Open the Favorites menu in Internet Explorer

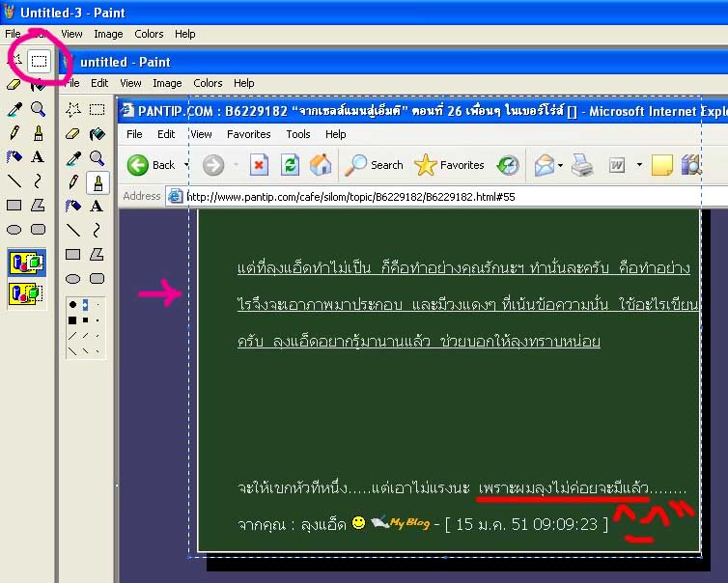[248, 134]
